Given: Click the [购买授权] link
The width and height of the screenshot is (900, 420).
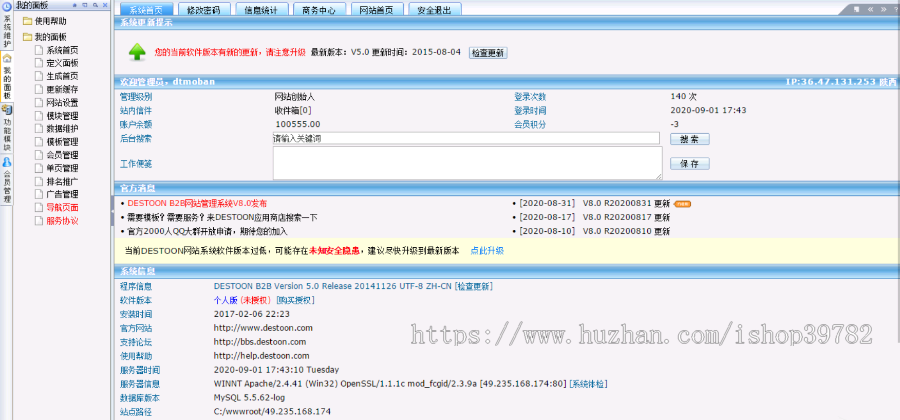Looking at the screenshot, I should coord(295,300).
